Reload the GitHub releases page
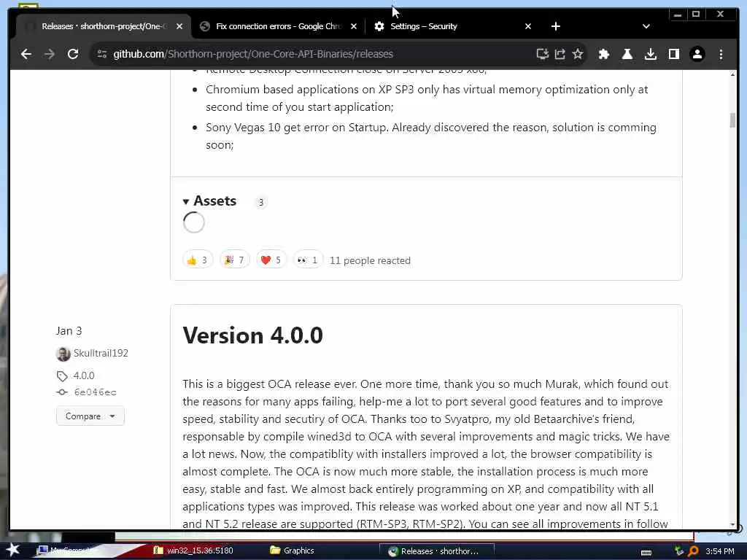Viewport: 747px width, 560px height. point(73,54)
